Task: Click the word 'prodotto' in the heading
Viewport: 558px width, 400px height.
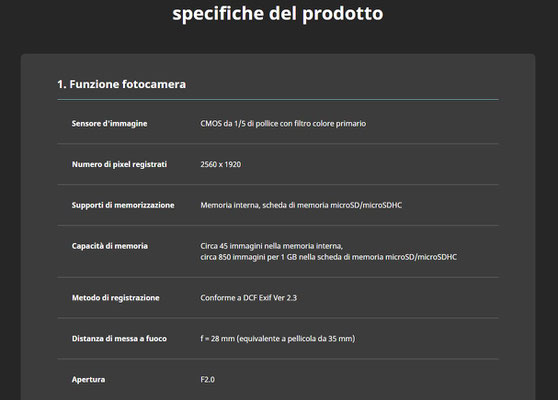Action: pyautogui.click(x=343, y=14)
